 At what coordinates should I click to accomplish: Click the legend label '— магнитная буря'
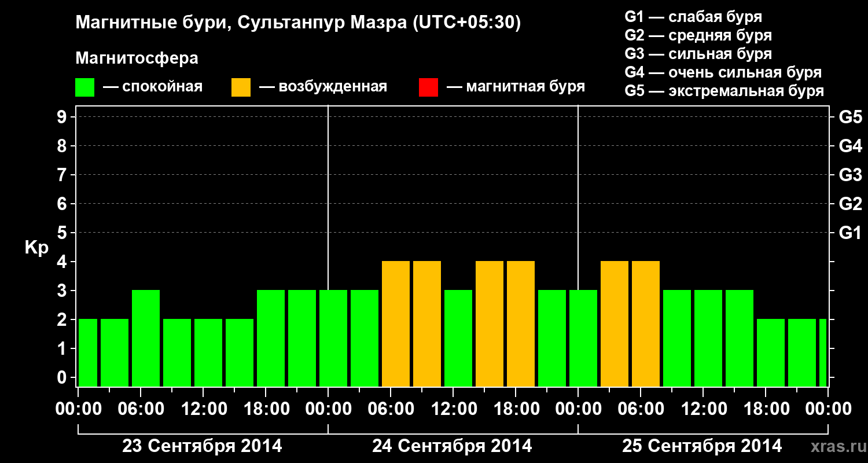coord(516,87)
